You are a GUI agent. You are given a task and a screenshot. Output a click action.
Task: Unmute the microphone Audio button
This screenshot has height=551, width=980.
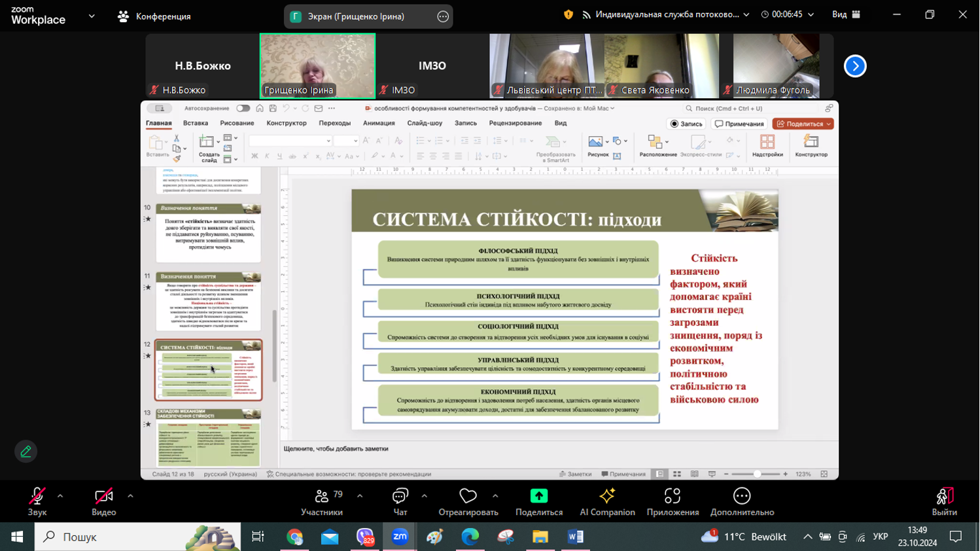pyautogui.click(x=37, y=501)
